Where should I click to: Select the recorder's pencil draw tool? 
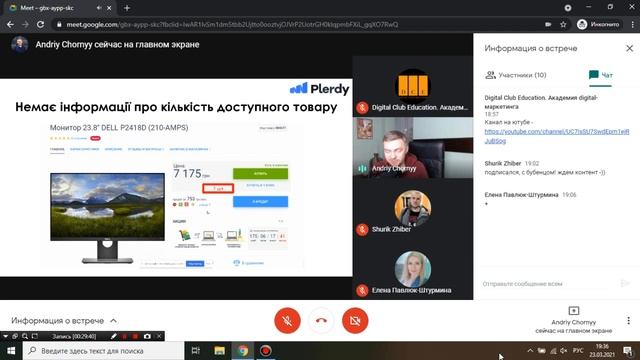click(113, 336)
